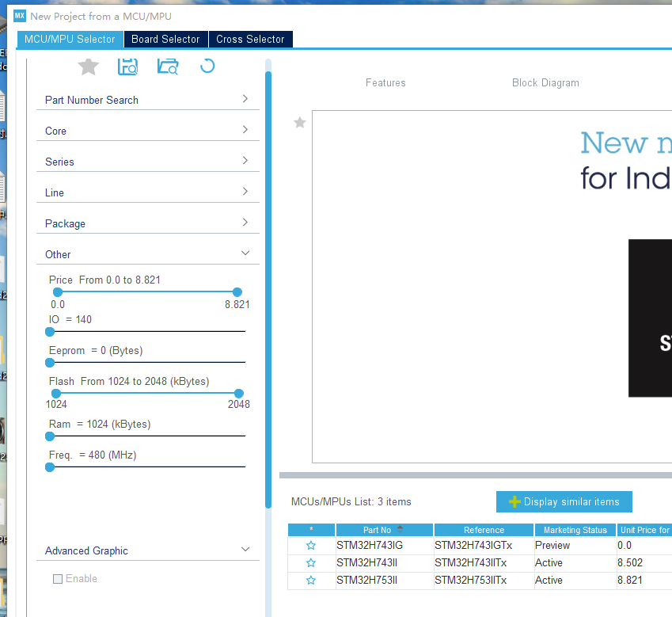Click the 0.0 unit price cell in the table

[x=644, y=546]
